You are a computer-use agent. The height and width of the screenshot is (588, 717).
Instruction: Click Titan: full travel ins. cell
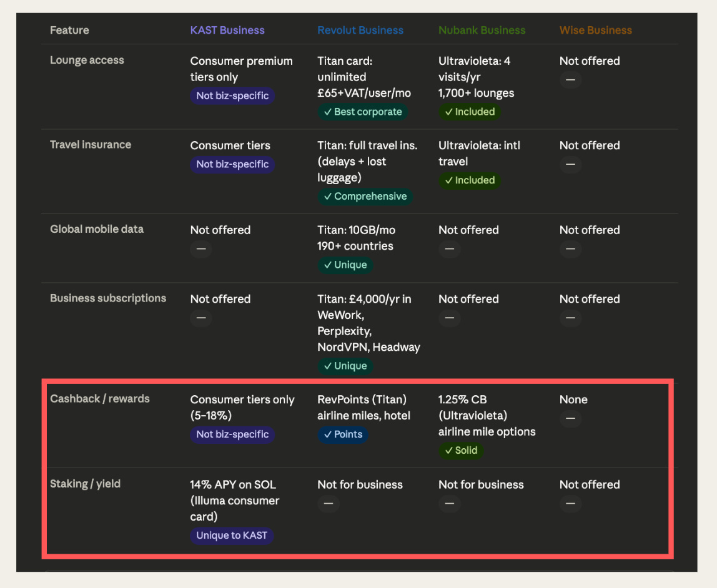[367, 162]
